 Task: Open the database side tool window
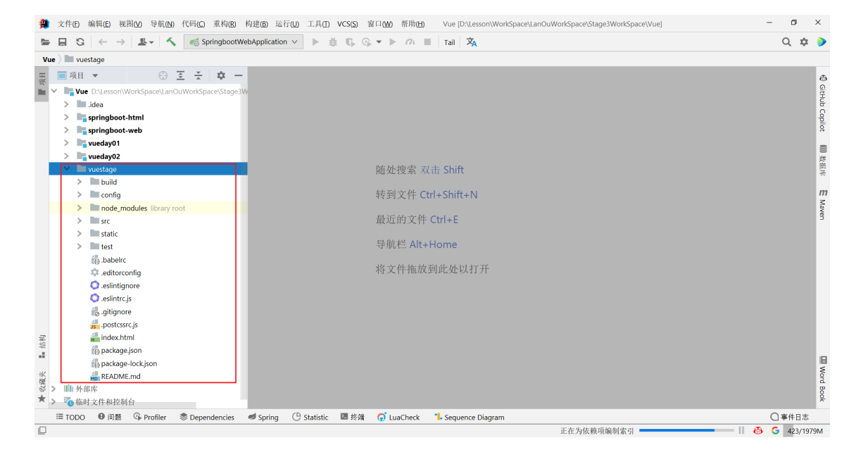click(823, 160)
